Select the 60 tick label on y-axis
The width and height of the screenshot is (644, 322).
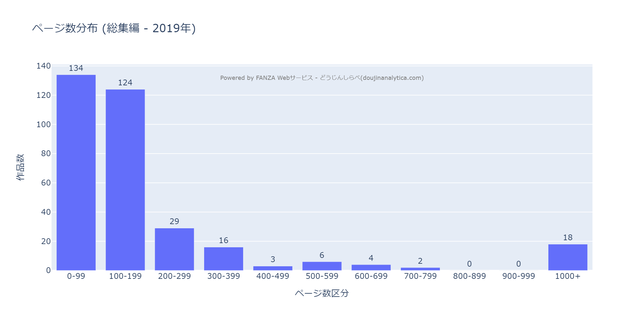pos(46,183)
